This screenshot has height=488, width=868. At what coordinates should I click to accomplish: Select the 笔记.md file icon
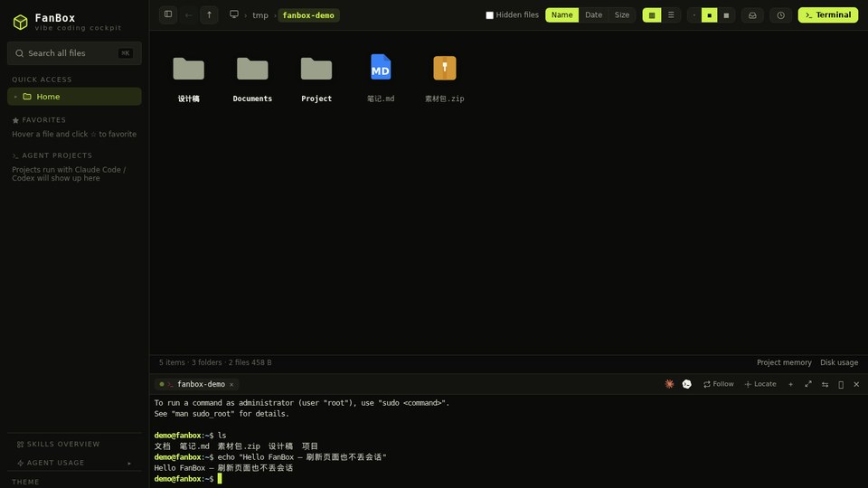point(381,68)
